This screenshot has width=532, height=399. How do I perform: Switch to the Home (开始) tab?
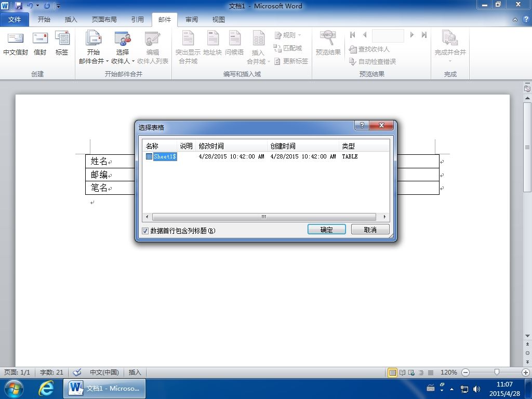click(x=44, y=20)
